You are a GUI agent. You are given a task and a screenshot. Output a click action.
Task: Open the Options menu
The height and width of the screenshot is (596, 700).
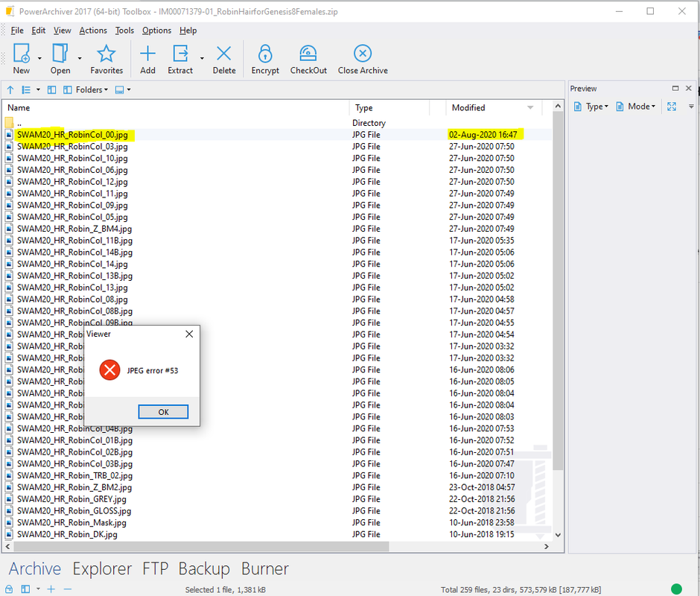pyautogui.click(x=156, y=31)
